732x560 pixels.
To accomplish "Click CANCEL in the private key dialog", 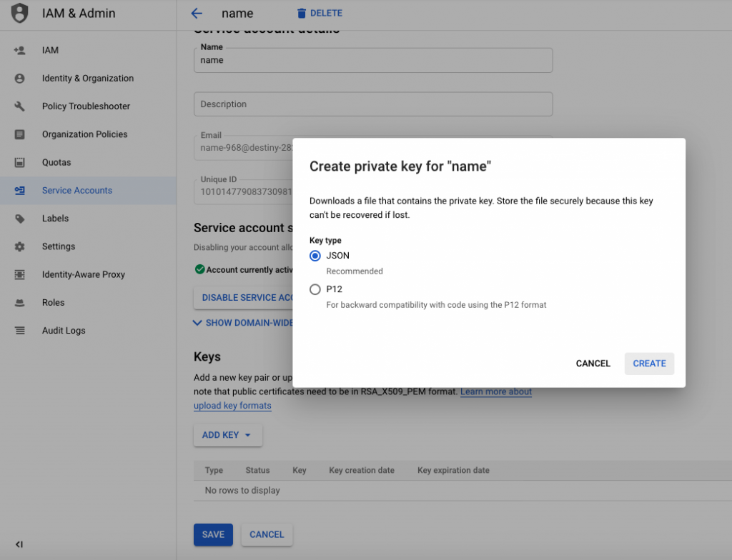I will 593,364.
